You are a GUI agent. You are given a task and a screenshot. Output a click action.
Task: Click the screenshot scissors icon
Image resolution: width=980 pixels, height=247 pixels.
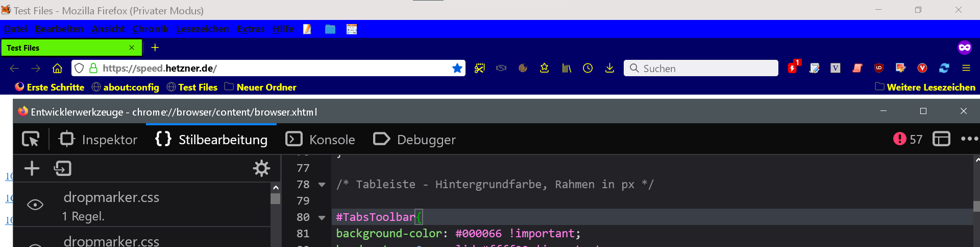[479, 68]
